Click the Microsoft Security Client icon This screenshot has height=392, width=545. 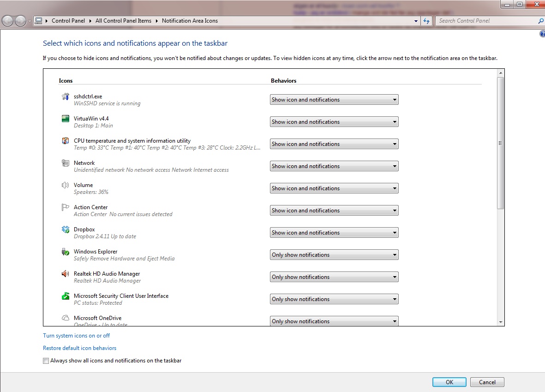pos(66,296)
